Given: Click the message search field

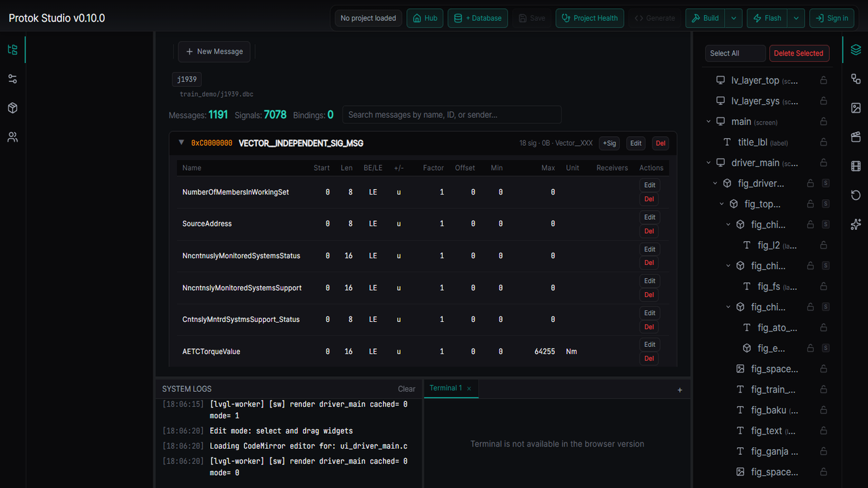Looking at the screenshot, I should (452, 115).
